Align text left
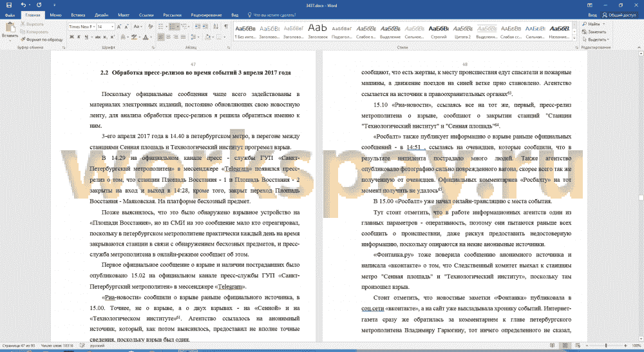The height and width of the screenshot is (352, 644). [x=160, y=37]
